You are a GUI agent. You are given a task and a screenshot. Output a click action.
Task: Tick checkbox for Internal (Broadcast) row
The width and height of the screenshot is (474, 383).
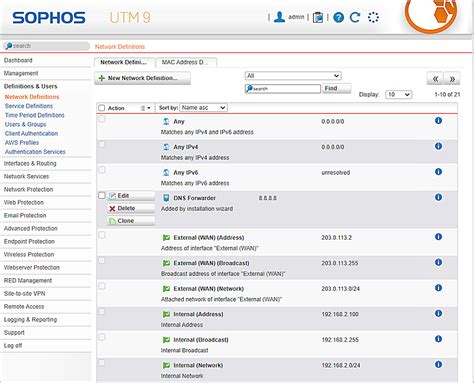[102, 337]
